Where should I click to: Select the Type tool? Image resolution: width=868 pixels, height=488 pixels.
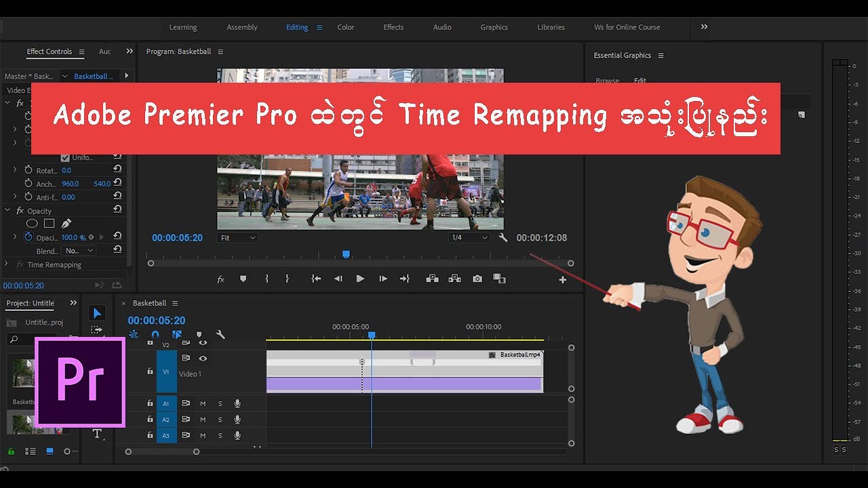97,434
